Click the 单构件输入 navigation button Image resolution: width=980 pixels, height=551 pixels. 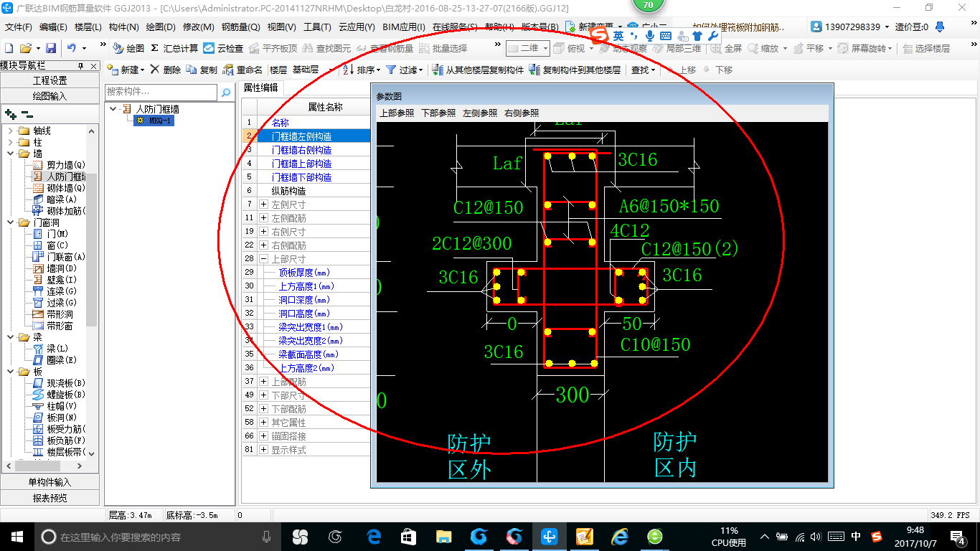(50, 482)
